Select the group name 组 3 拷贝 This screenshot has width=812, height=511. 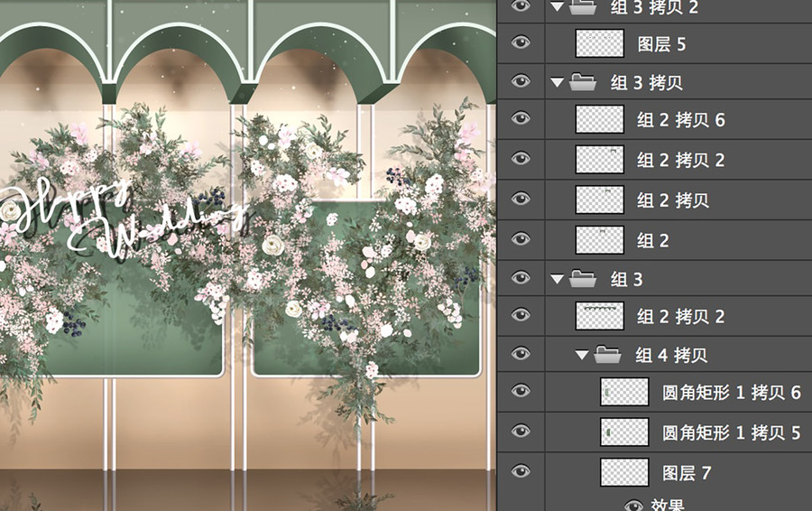(647, 82)
